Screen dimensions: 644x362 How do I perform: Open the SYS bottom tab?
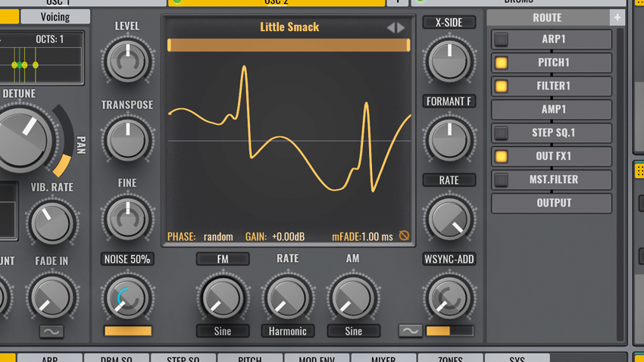(x=517, y=358)
